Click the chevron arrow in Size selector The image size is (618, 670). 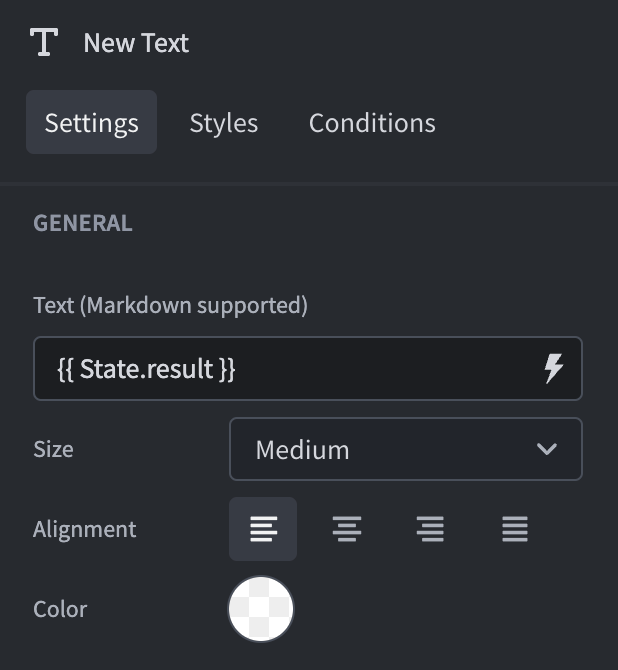(546, 449)
